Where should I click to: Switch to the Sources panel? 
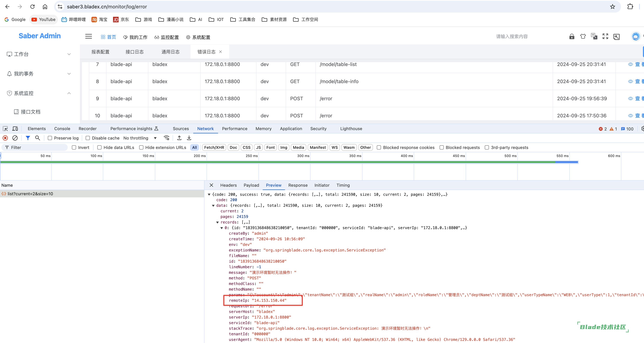[x=181, y=129]
